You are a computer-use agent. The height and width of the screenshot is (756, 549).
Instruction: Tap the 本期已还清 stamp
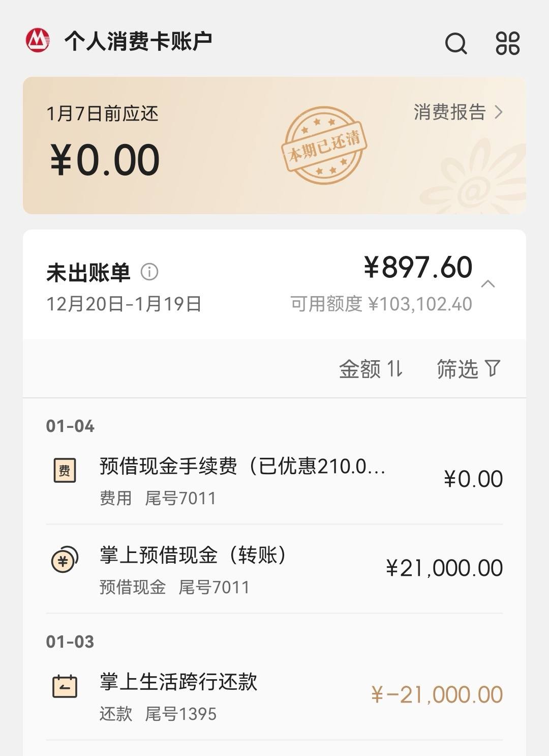[324, 145]
